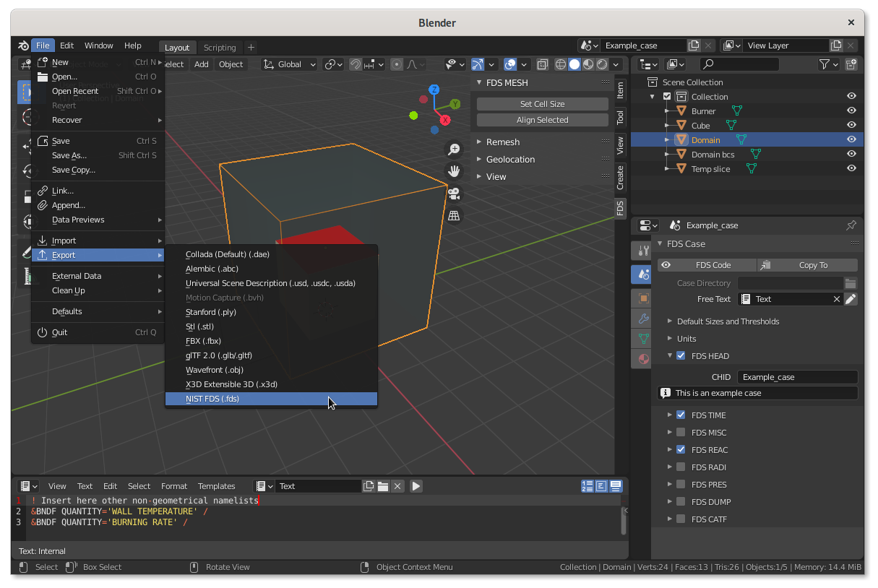Choose Wavefront (.obj) export option

(x=271, y=370)
